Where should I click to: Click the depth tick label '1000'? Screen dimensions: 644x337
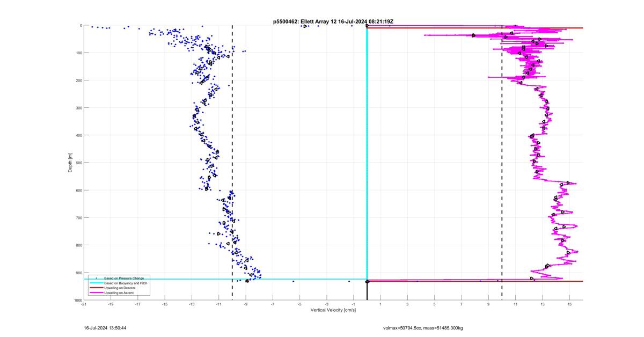(77, 300)
